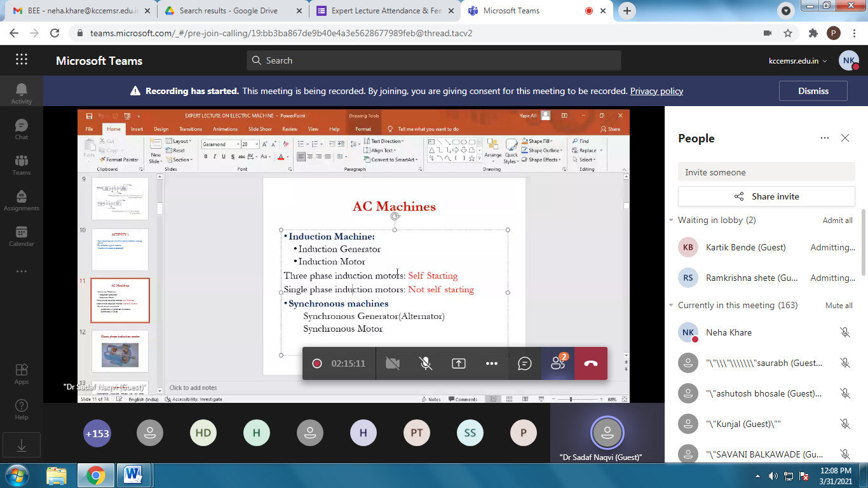Image resolution: width=868 pixels, height=488 pixels.
Task: Open the meeting conversation chat icon
Action: click(x=524, y=363)
